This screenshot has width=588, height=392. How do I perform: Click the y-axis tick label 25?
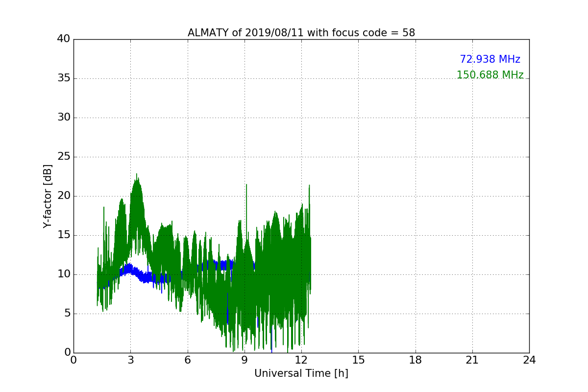point(64,157)
